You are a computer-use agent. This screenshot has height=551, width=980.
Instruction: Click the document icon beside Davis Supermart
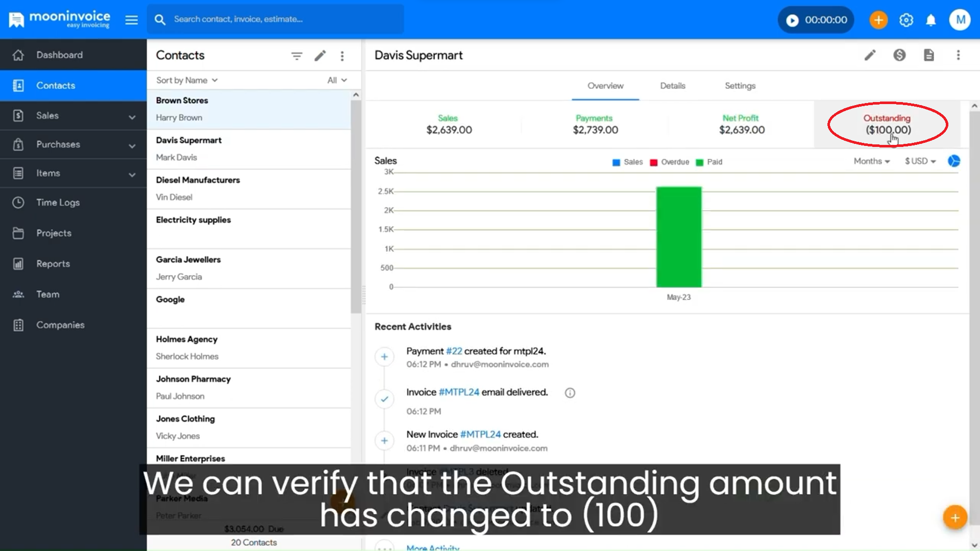(929, 55)
